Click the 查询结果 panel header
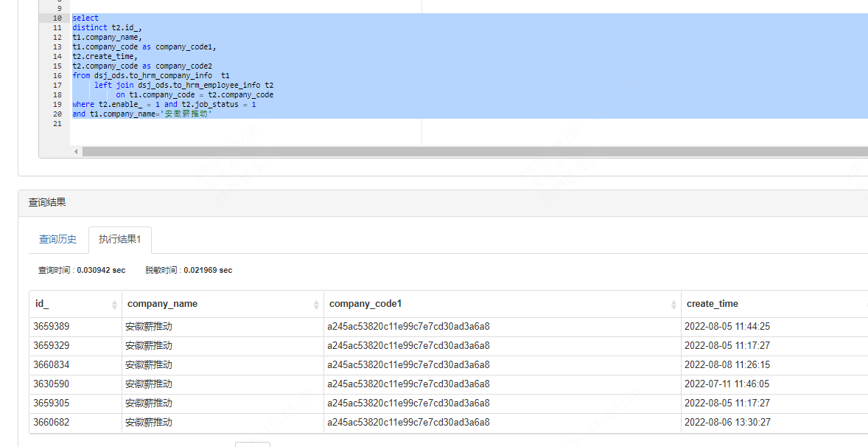 [47, 202]
